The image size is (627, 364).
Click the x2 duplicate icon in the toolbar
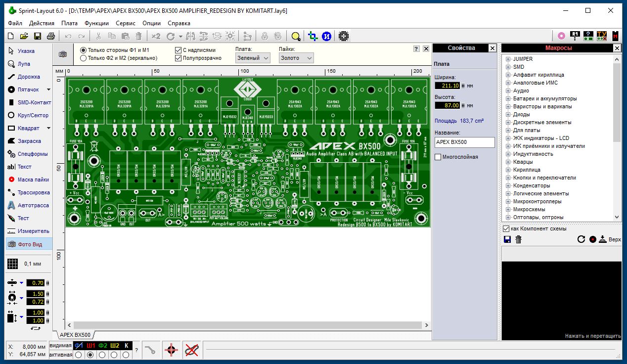click(156, 36)
